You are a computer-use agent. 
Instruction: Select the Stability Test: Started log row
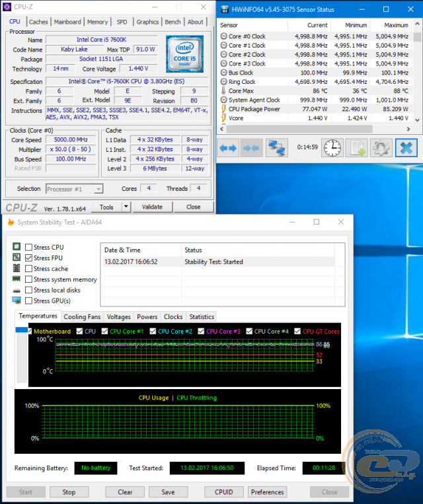coord(218,262)
